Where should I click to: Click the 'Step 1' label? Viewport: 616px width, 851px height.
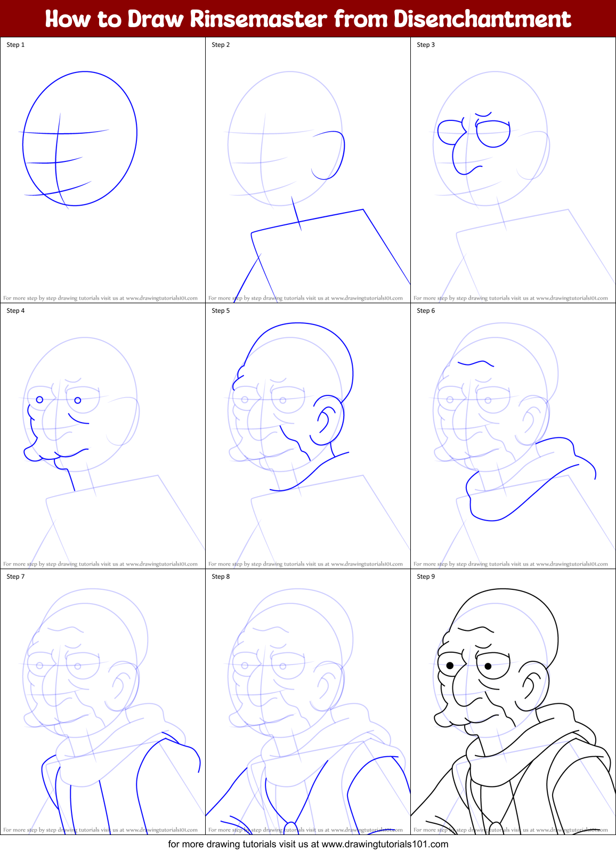click(x=15, y=45)
